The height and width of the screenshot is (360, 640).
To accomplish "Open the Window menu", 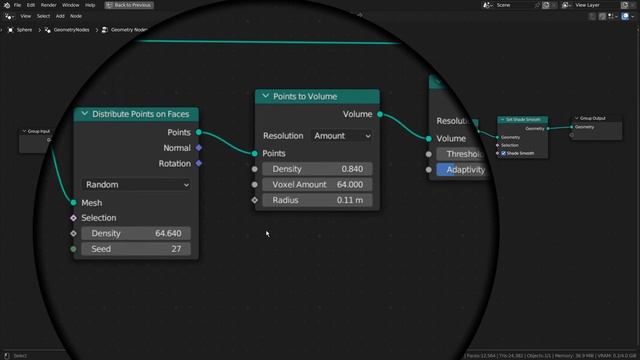I will click(71, 5).
